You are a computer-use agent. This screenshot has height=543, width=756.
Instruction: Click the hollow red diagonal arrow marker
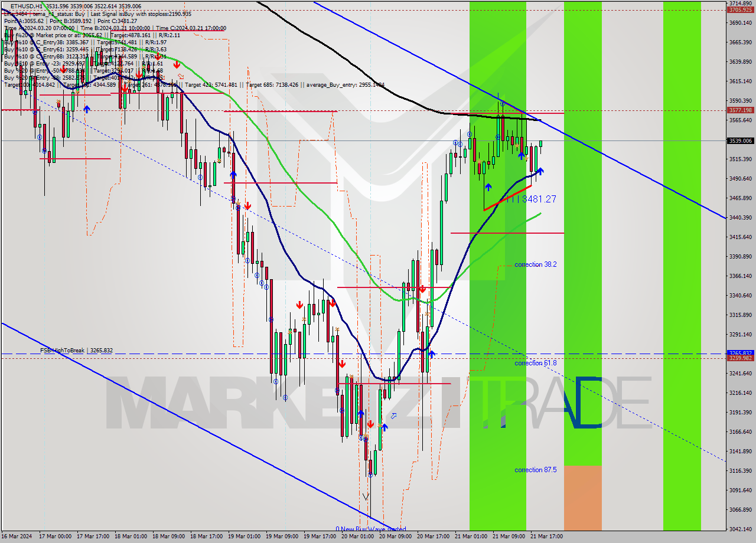[181, 77]
